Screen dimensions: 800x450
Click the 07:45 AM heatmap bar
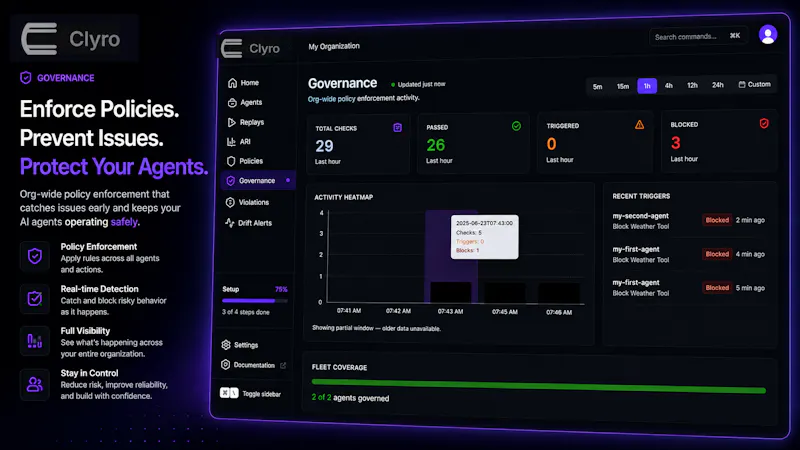pos(505,293)
